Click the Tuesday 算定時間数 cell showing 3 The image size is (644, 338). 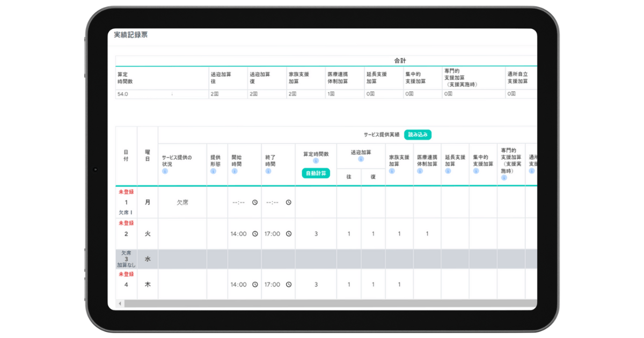pos(316,234)
